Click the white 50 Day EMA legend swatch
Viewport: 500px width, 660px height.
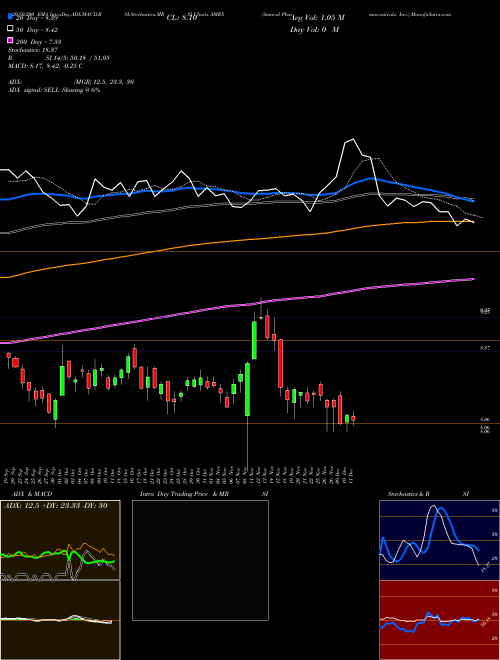point(10,29)
